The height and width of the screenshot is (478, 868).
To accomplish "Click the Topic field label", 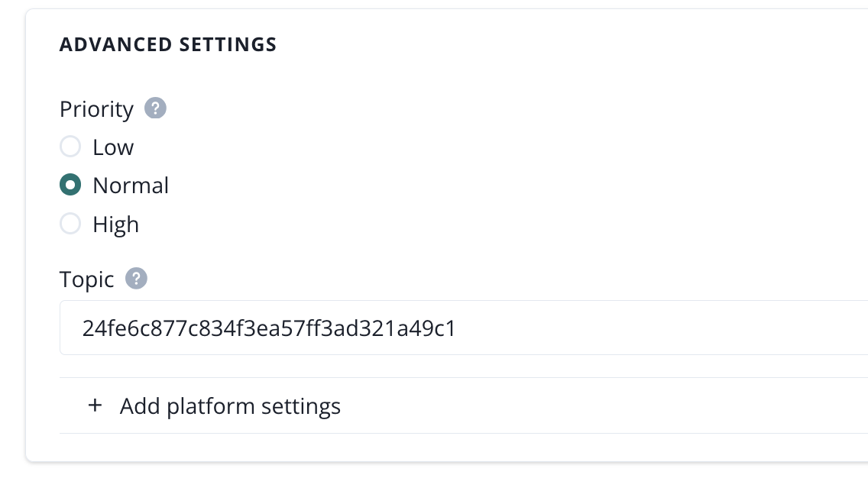I will [x=86, y=279].
